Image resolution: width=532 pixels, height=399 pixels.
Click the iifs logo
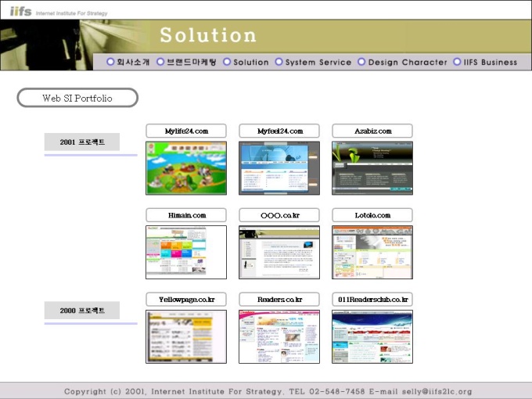click(20, 11)
